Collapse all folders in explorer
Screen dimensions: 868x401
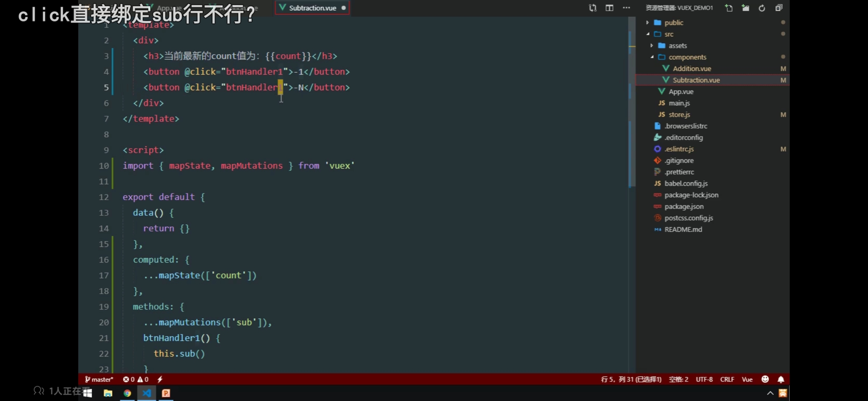(x=779, y=8)
